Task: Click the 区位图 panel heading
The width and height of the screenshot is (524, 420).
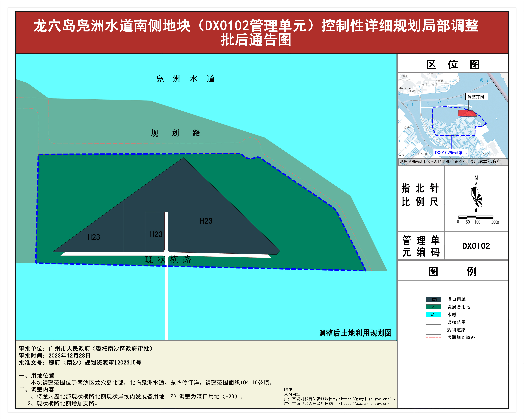Action: (453, 64)
